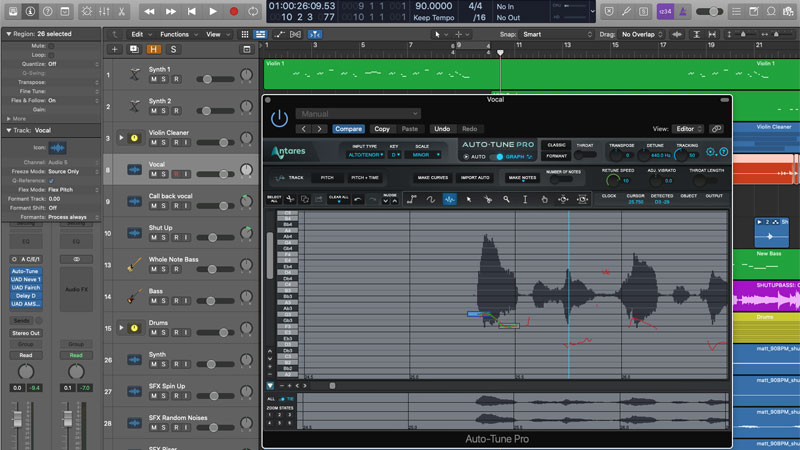800x450 pixels.
Task: Open the View Editor dropdown in plugin
Action: tap(687, 129)
